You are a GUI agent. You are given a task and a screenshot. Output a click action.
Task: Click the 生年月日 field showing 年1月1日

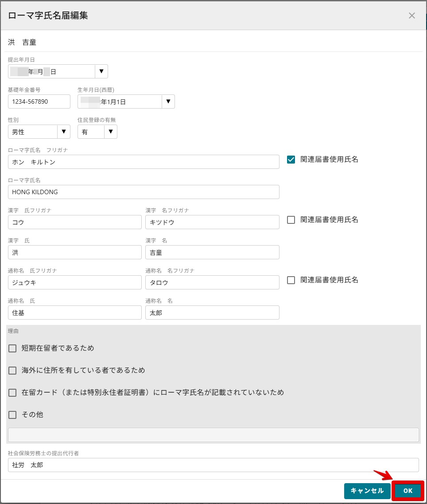point(120,102)
